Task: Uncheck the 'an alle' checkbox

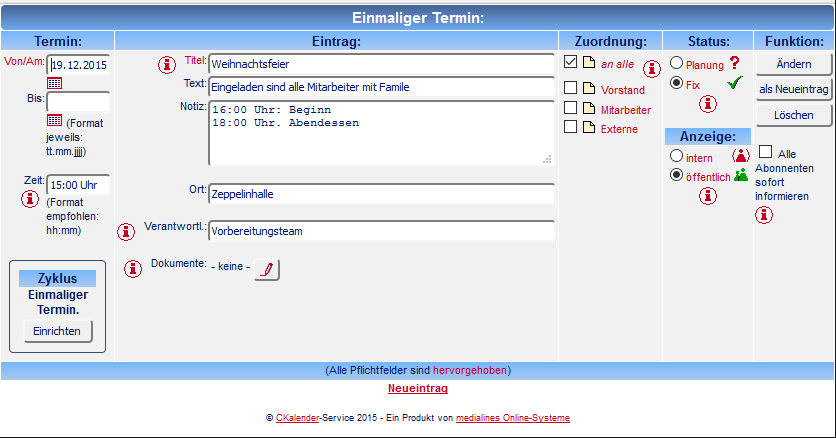Action: 570,62
